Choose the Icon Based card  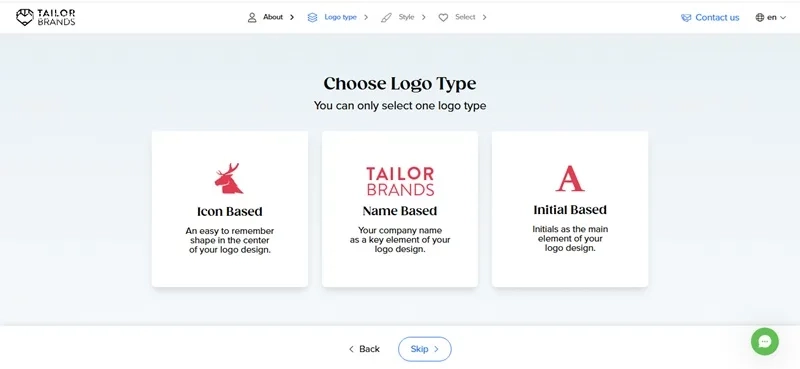coord(230,209)
